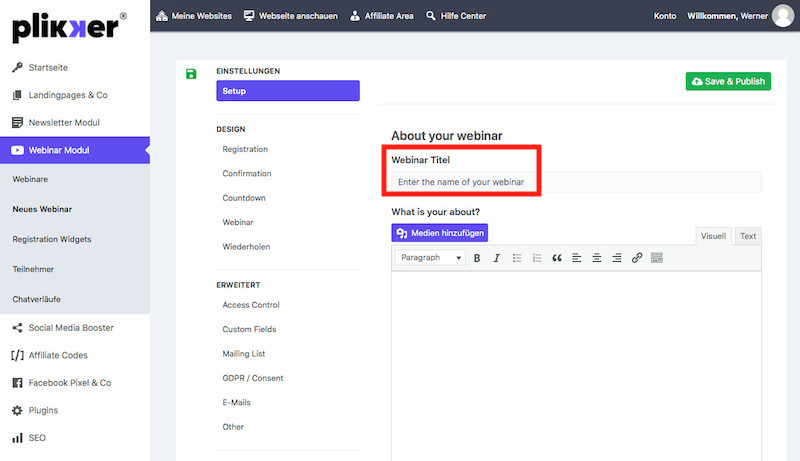Insert a link via the toolbar
Image resolution: width=800 pixels, height=461 pixels.
(x=637, y=258)
